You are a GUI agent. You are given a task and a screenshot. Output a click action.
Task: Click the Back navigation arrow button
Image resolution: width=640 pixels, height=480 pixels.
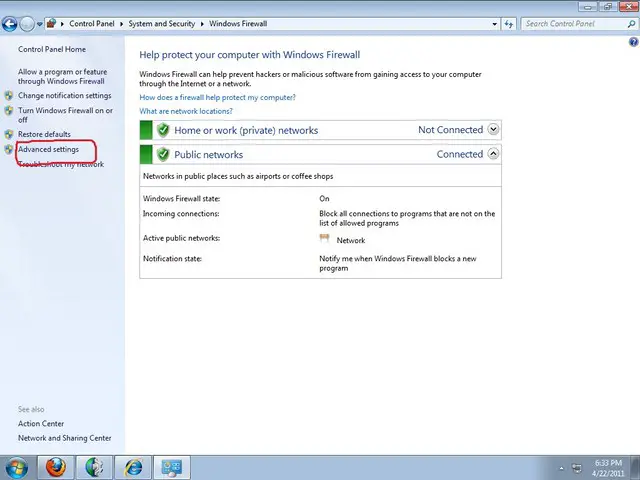[x=9, y=24]
